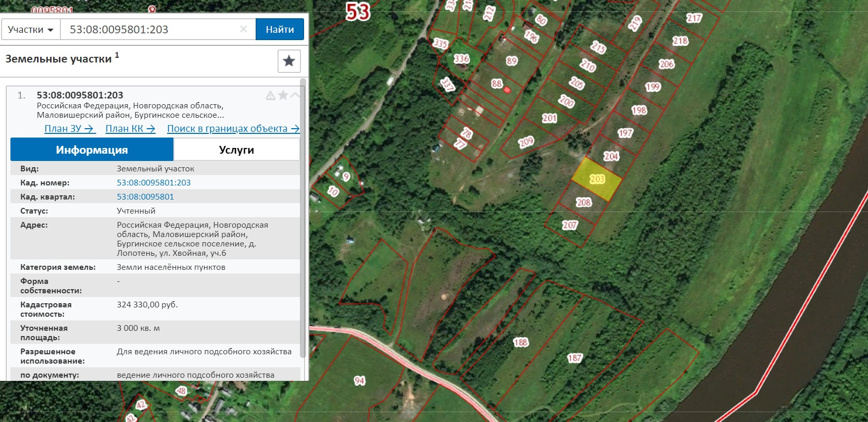This screenshot has height=422, width=868.
Task: Select parcel 188 on the map
Action: pos(521,342)
